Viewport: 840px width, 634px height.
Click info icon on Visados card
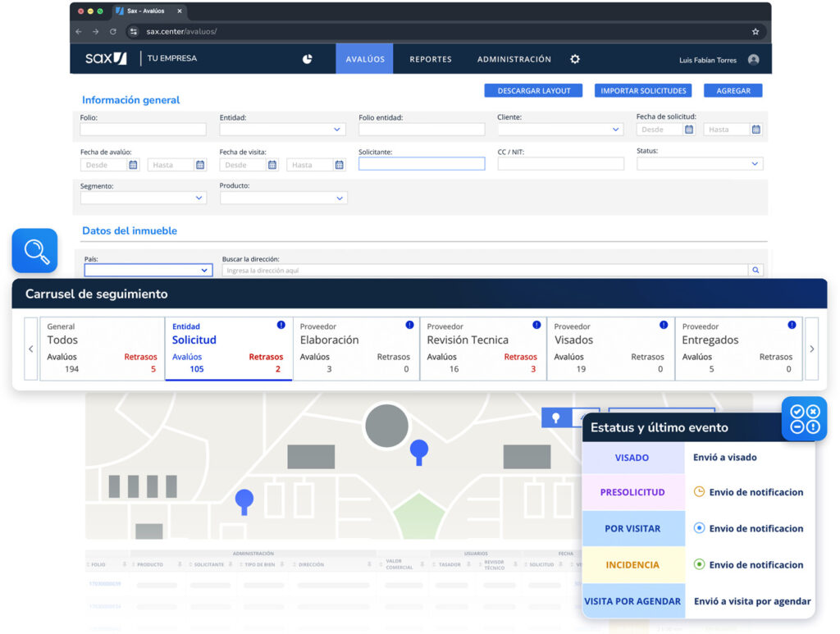click(663, 325)
